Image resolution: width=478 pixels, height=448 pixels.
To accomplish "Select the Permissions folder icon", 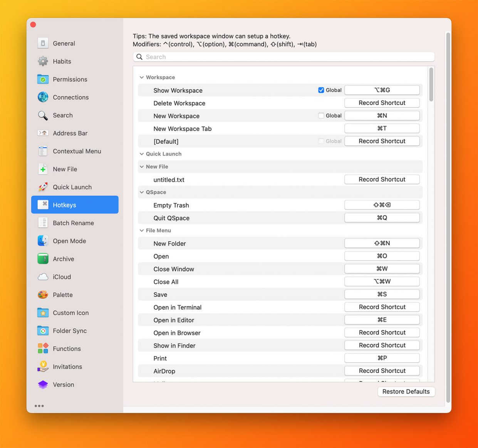I will pyautogui.click(x=43, y=79).
